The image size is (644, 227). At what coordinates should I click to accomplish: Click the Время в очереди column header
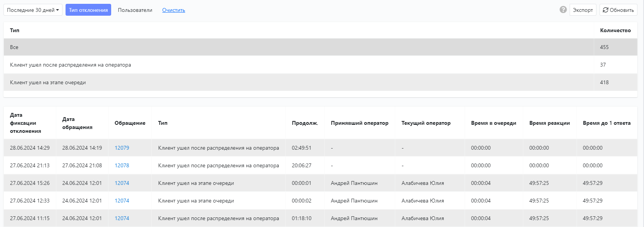pyautogui.click(x=494, y=123)
